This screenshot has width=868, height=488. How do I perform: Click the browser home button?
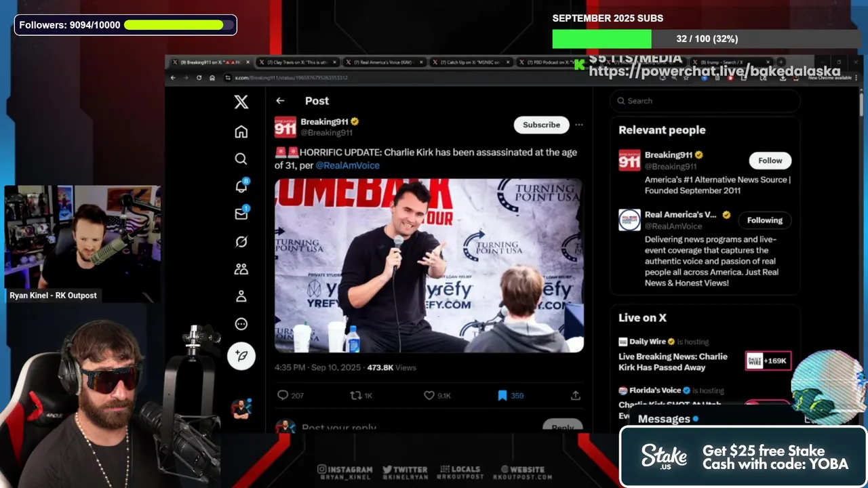tap(212, 78)
